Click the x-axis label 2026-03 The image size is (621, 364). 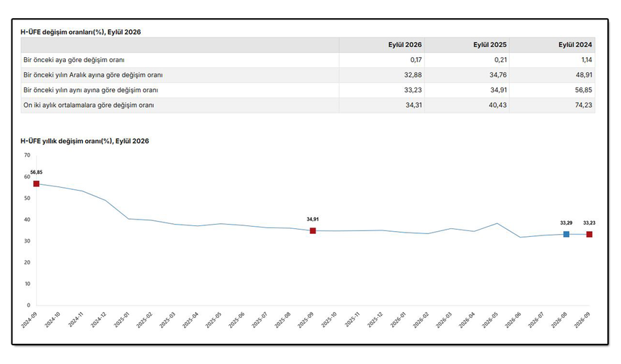tap(443, 320)
